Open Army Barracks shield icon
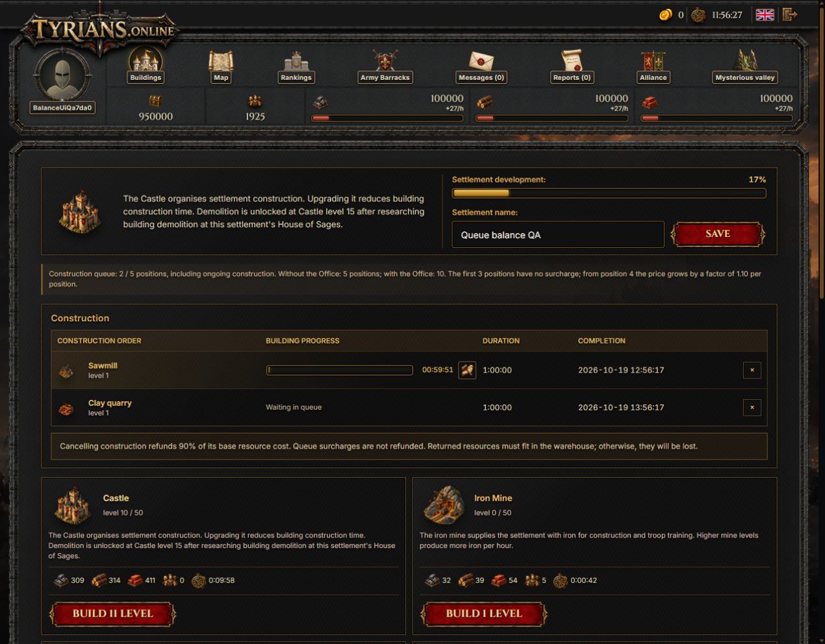The image size is (825, 644). point(385,60)
